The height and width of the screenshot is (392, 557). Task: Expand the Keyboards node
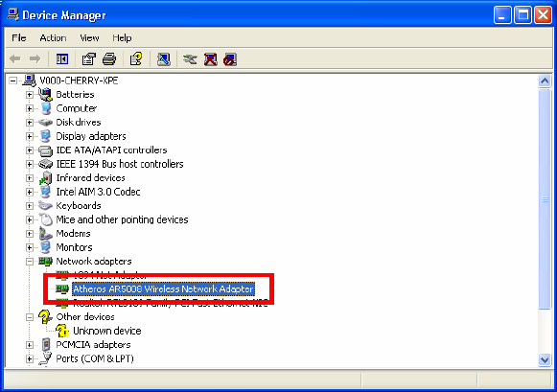click(30, 206)
